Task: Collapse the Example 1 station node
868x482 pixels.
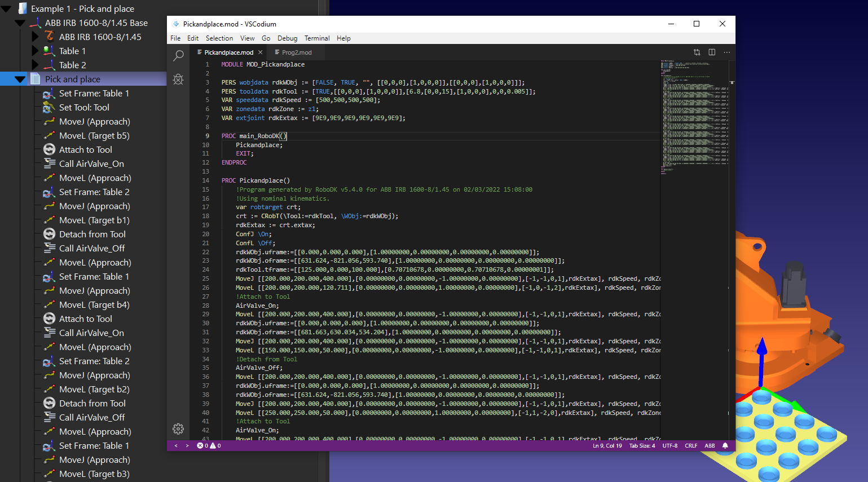Action: 7,9
